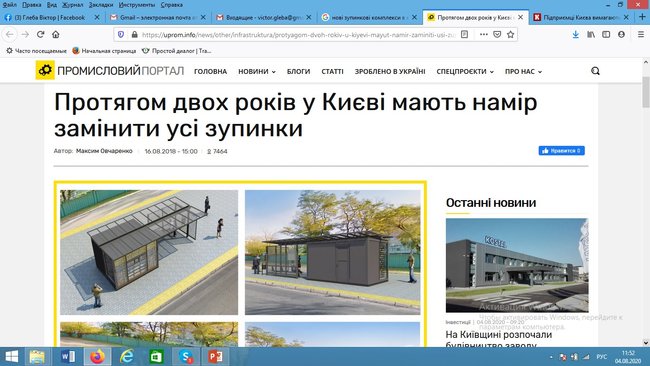Open the Журнал menu
Screen dimensions: 650x366
pyautogui.click(x=73, y=5)
